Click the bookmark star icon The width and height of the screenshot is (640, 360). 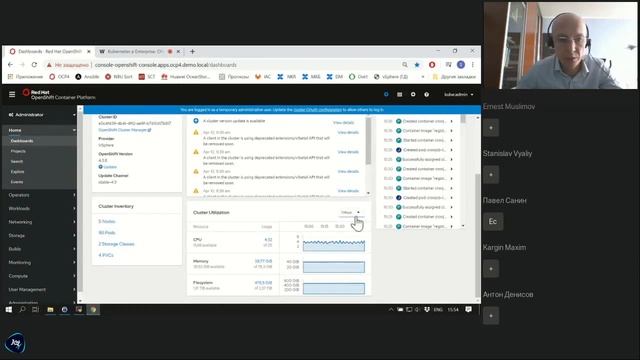(x=417, y=64)
